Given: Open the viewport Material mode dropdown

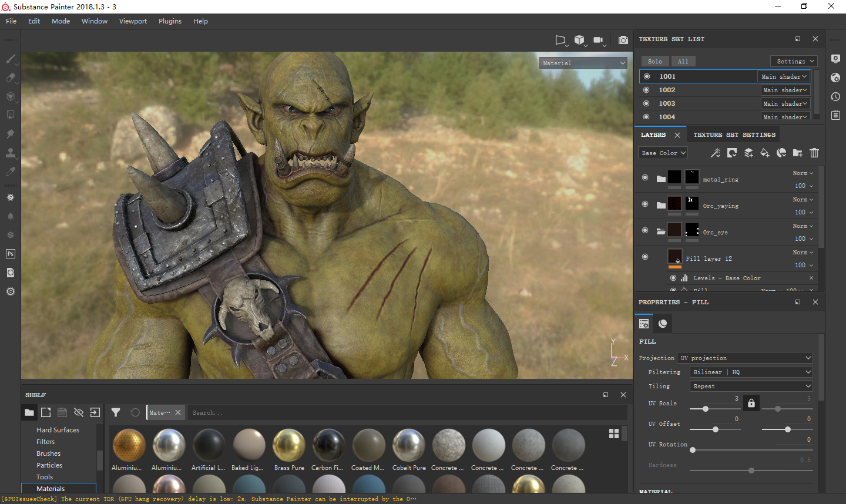Looking at the screenshot, I should click(x=583, y=63).
